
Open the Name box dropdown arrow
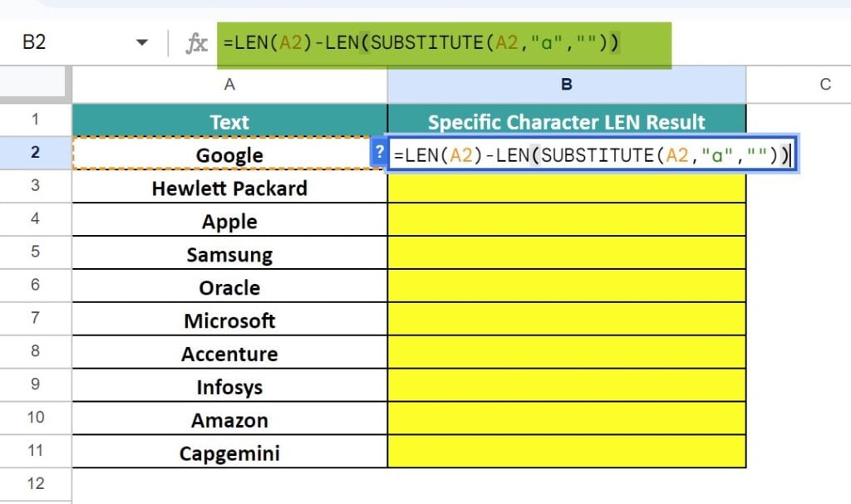coord(142,42)
